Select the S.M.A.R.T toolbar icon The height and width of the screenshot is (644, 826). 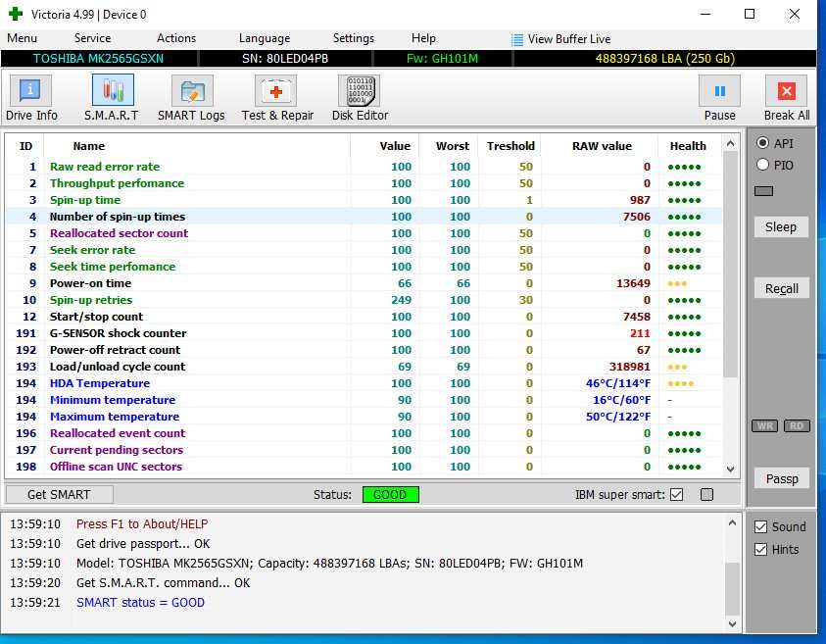click(112, 98)
